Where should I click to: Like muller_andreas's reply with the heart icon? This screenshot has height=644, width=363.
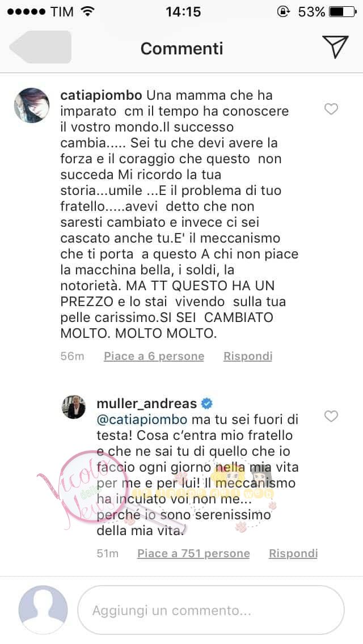[331, 417]
